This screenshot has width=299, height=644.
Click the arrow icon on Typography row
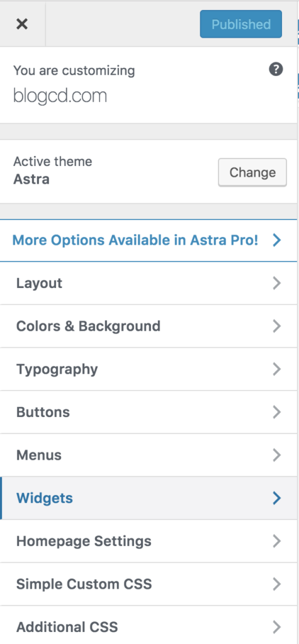pos(277,369)
